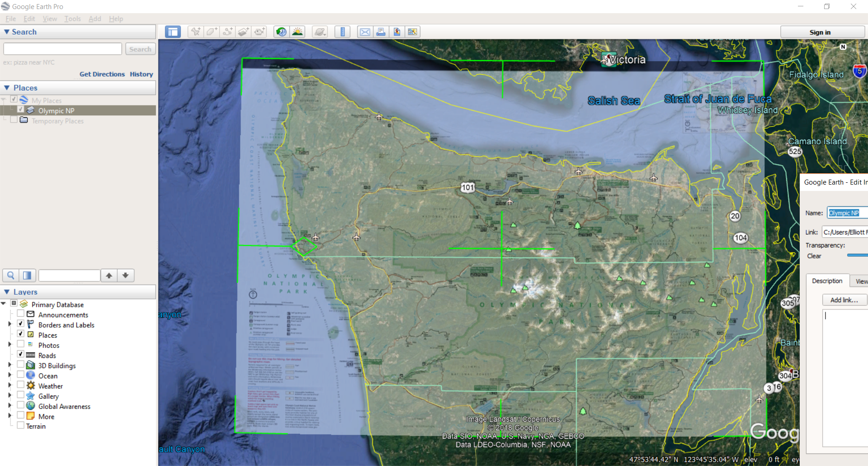Toggle sunlight across the landscape
This screenshot has width=868, height=466.
(297, 32)
